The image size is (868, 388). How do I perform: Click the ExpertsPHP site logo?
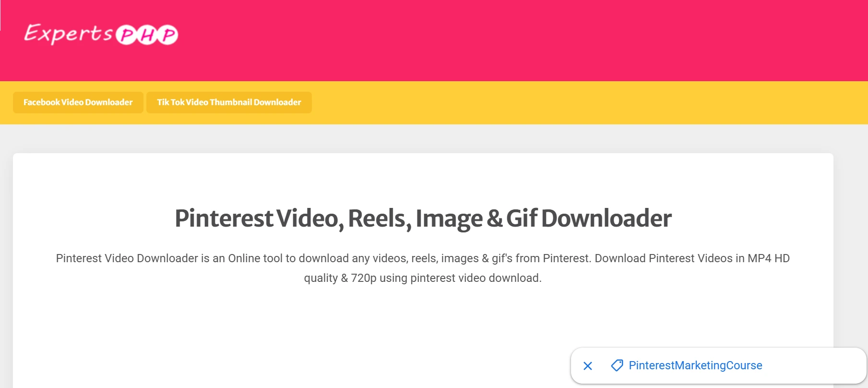tap(101, 34)
